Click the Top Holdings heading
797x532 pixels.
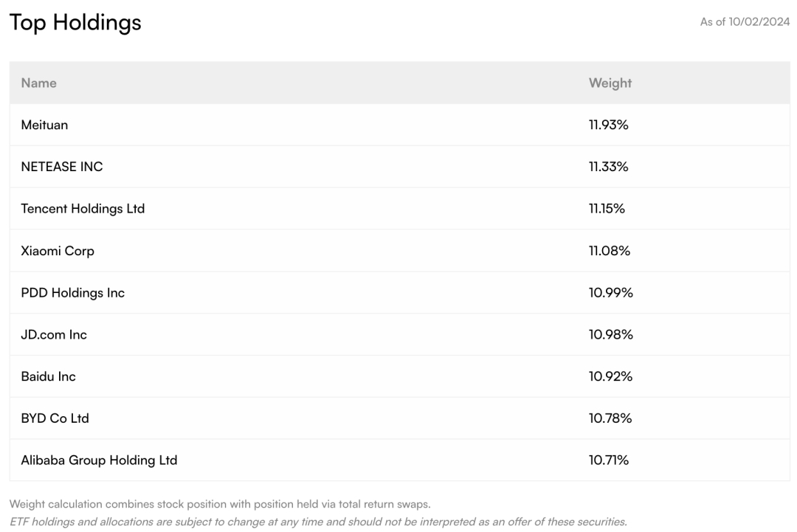75,22
